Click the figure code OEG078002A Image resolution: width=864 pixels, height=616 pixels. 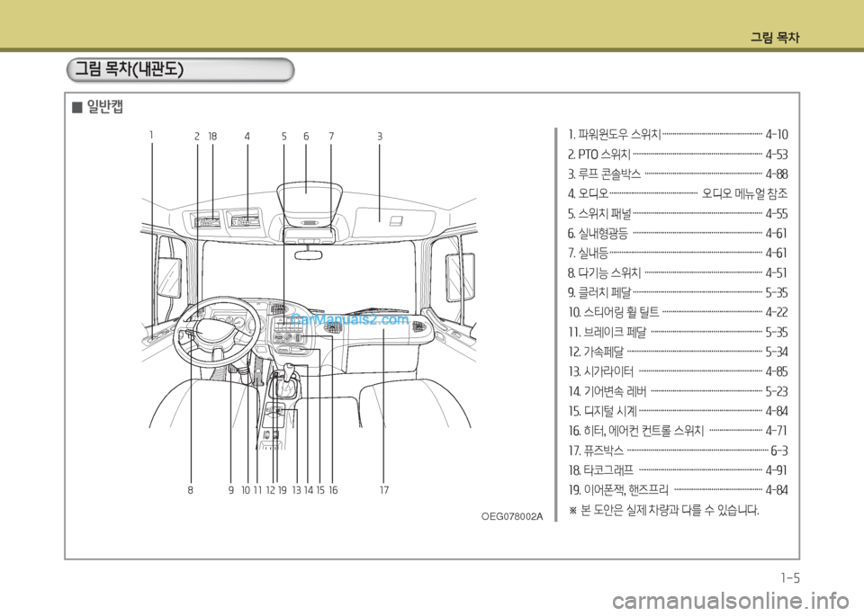[512, 516]
